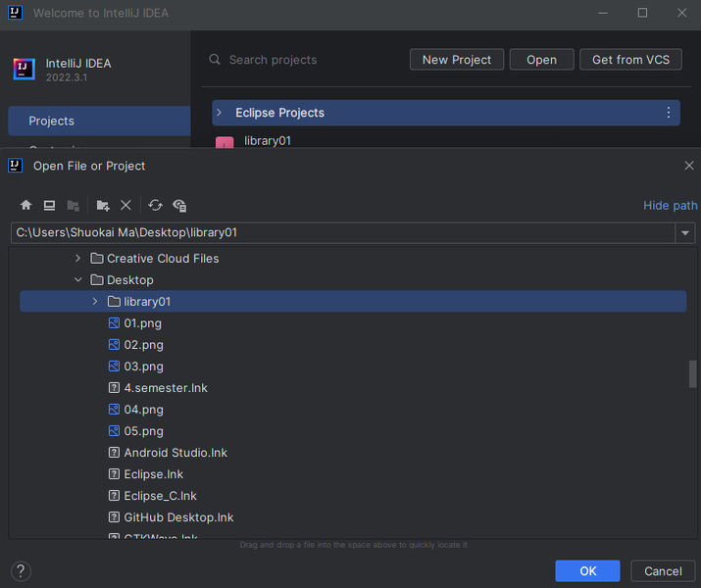Click the Desktop directory toolbar icon
Viewport: 701px width, 588px height.
pos(49,205)
